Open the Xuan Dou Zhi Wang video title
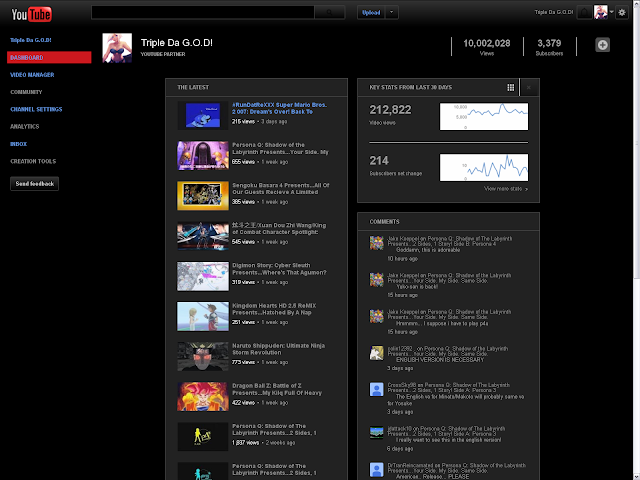 (x=279, y=229)
